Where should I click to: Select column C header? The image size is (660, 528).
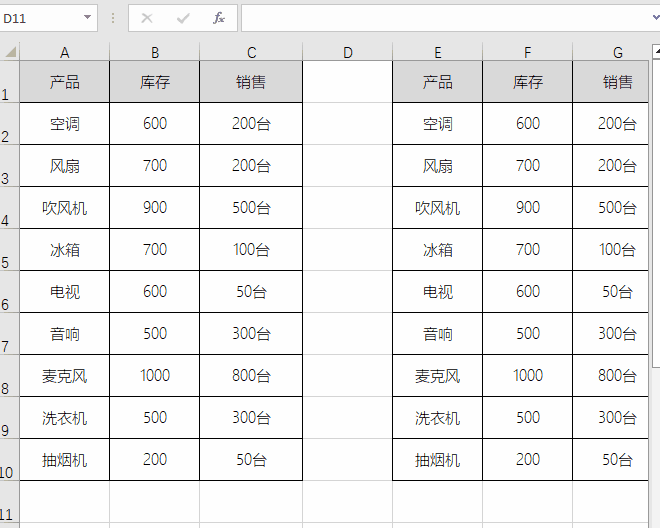coord(251,52)
